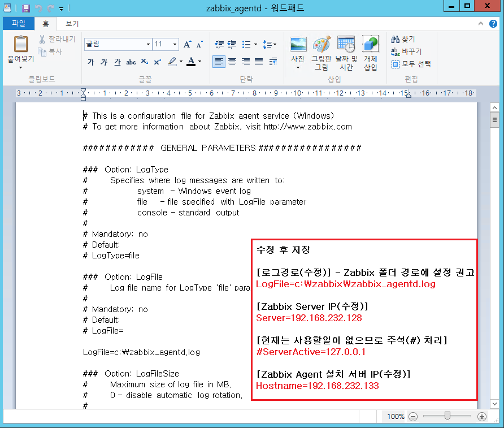Click the 100% zoom level text
This screenshot has width=504, height=428.
(396, 417)
